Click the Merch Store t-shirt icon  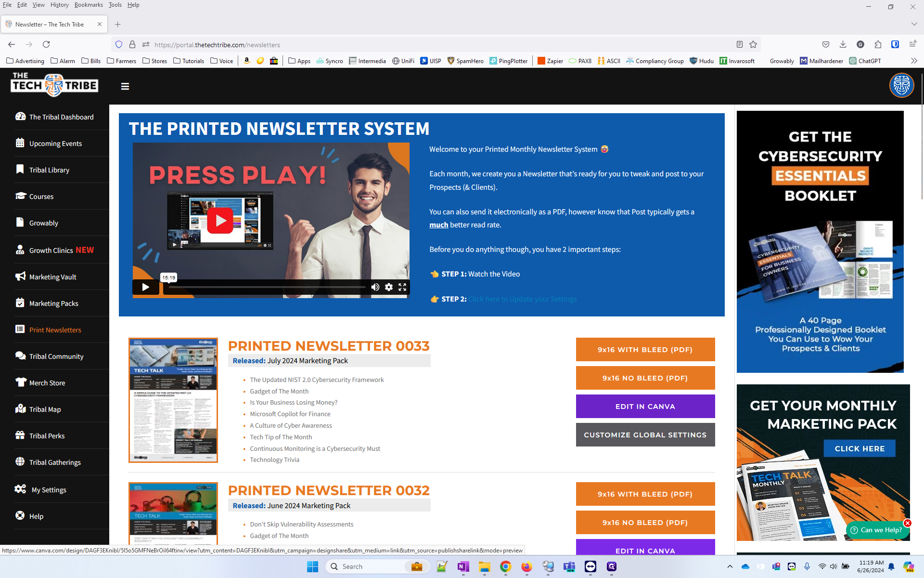20,382
